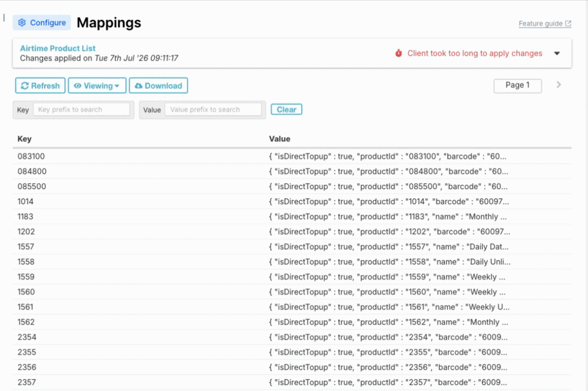Screen dimensions: 588x391
Task: Focus the Value prefix search field
Action: pos(213,109)
